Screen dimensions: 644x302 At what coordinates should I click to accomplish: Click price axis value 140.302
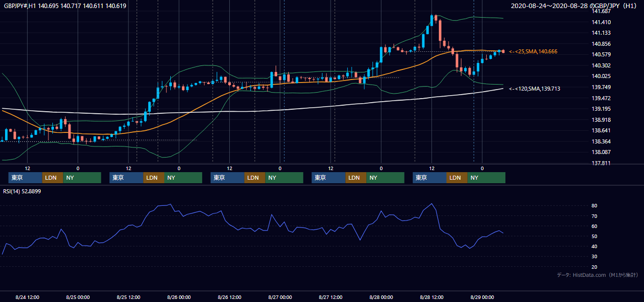(601, 65)
